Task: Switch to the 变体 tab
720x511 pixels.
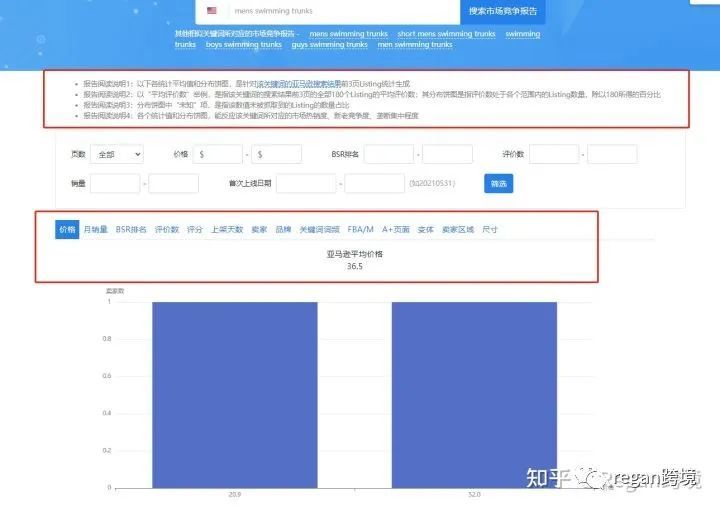Action: point(426,230)
